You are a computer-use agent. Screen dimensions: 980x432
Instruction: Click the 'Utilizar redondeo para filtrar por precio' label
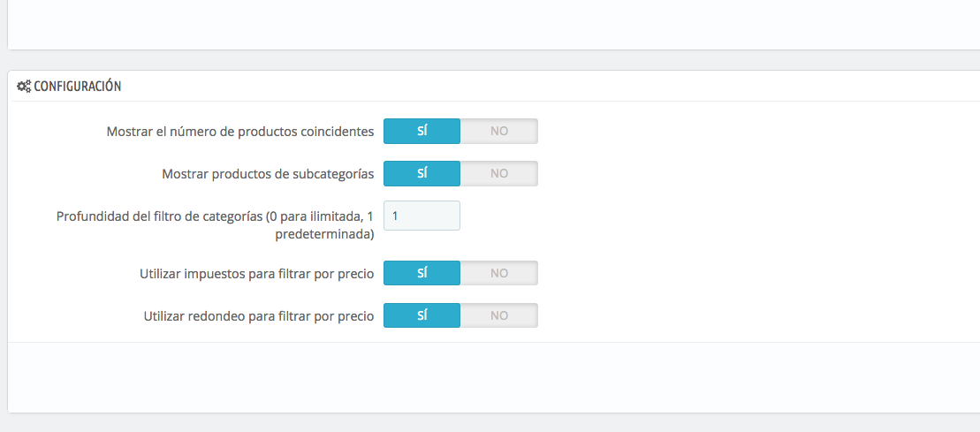pos(258,316)
